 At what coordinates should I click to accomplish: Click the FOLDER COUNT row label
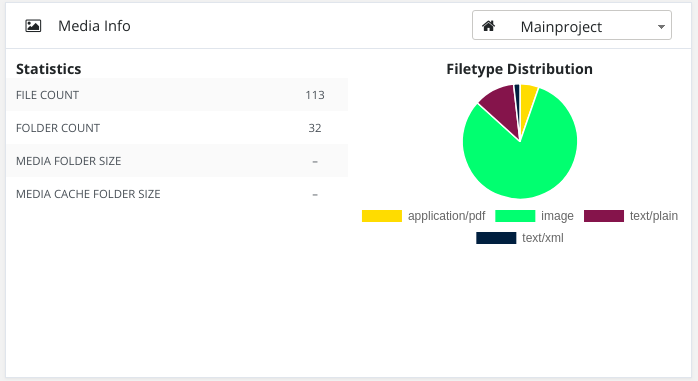(x=58, y=128)
